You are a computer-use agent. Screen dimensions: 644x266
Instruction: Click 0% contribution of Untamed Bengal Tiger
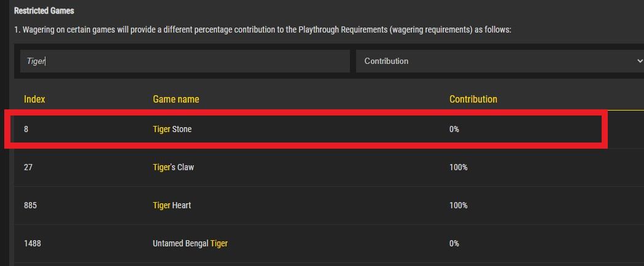pos(454,243)
